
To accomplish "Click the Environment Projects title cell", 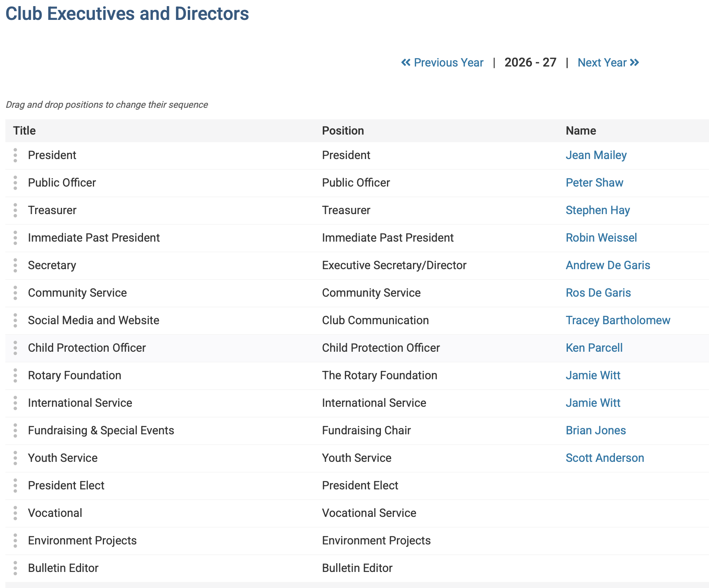I will [x=82, y=541].
